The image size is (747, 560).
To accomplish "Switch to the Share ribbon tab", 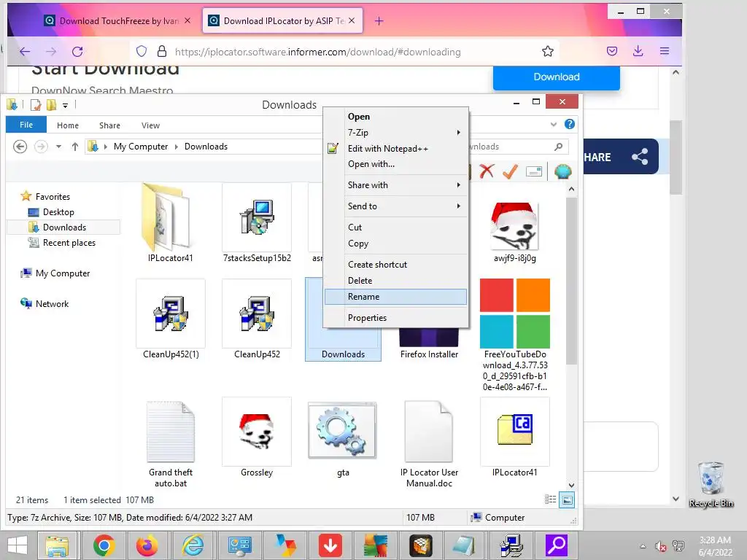I will tap(109, 125).
